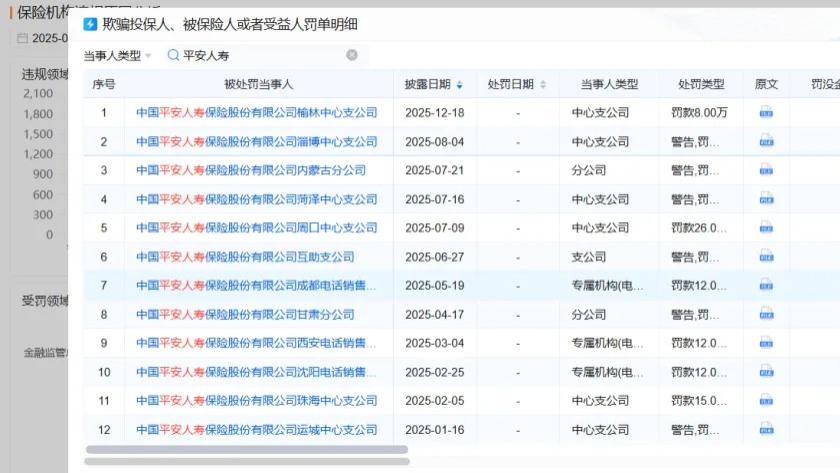The height and width of the screenshot is (473, 840).
Task: Select disclosure date 2025-07-09 cell
Action: tap(434, 228)
